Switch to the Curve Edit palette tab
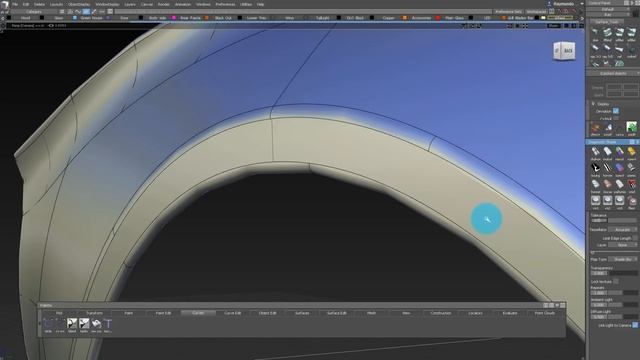 point(233,313)
